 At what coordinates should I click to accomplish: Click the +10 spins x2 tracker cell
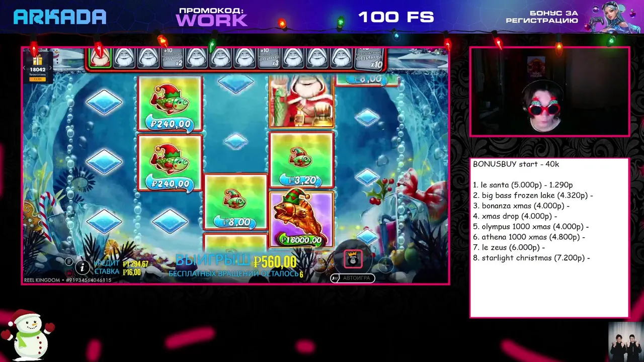173,58
